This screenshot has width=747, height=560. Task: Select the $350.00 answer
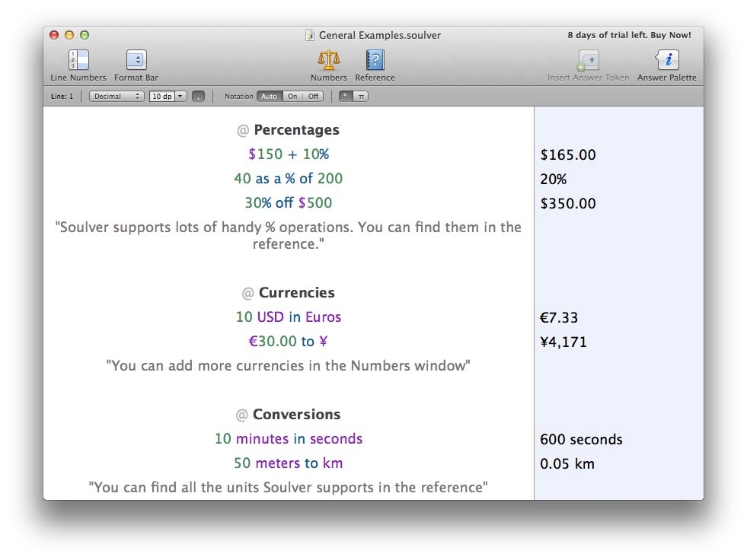click(x=568, y=203)
